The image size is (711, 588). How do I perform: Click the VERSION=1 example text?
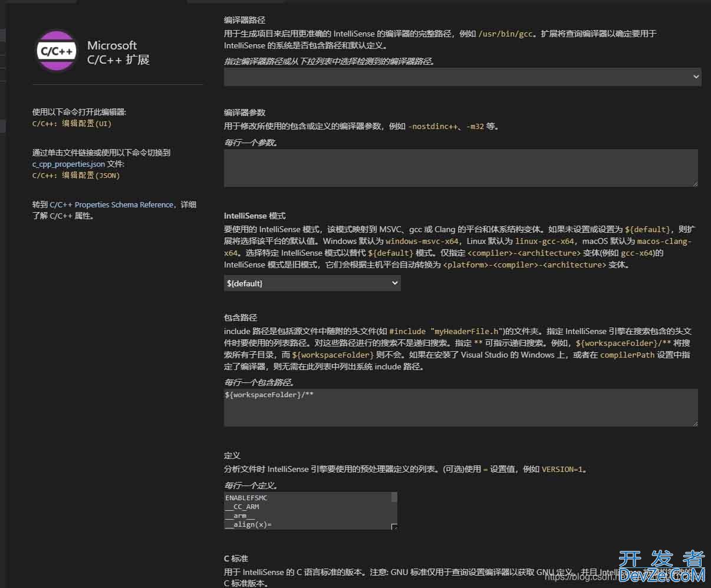point(562,470)
